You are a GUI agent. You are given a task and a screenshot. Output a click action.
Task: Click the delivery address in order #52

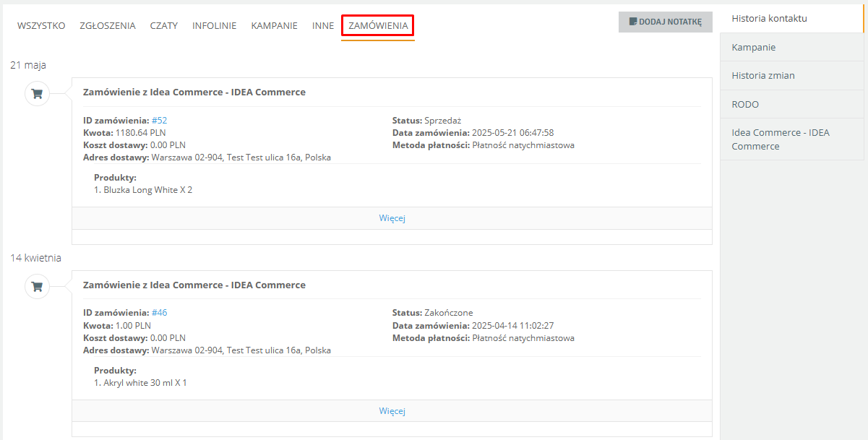(241, 158)
